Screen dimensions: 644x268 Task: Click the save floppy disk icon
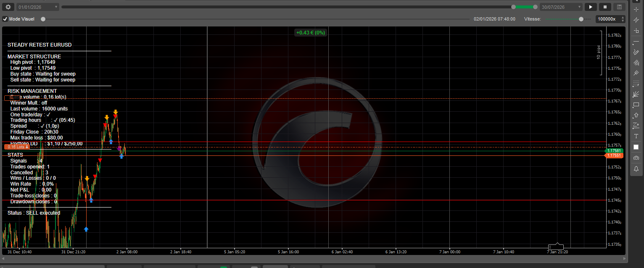click(619, 7)
